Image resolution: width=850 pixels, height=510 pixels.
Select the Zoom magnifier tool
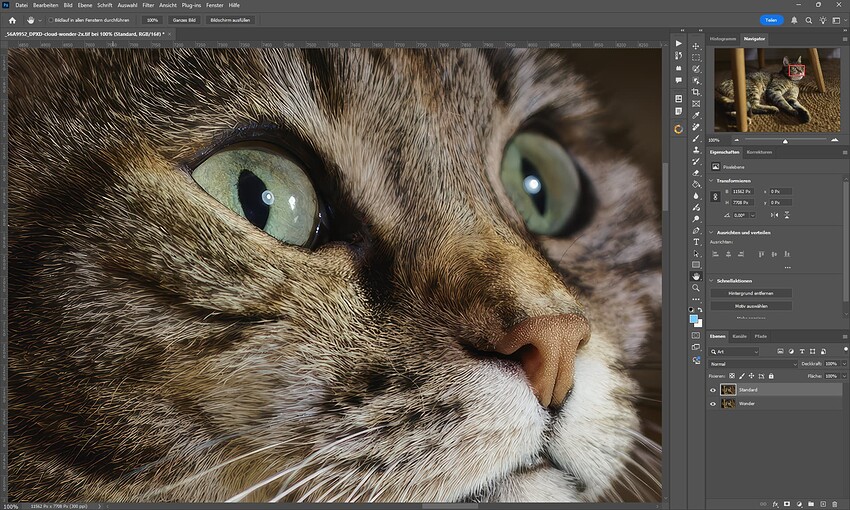tap(696, 288)
